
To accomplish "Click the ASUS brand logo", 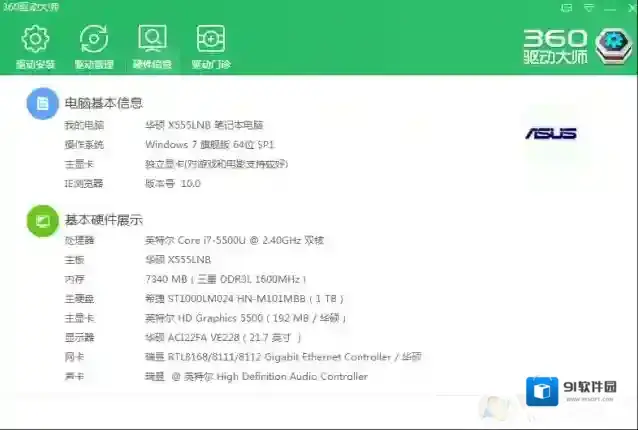I will (550, 133).
